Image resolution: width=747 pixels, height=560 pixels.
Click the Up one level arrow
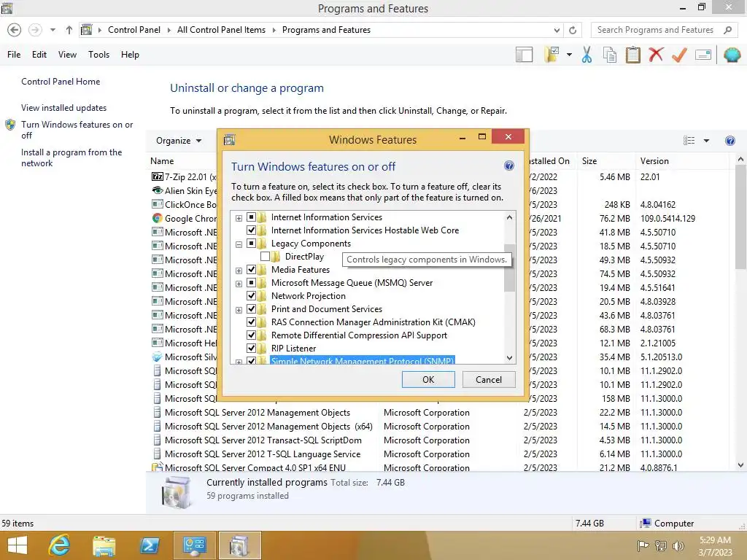pyautogui.click(x=69, y=30)
